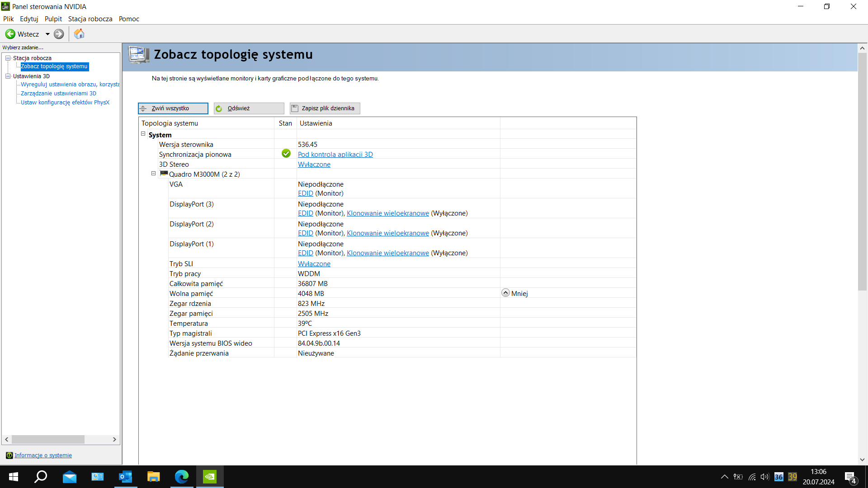Open Microsoft Edge from the taskbar

[182, 477]
